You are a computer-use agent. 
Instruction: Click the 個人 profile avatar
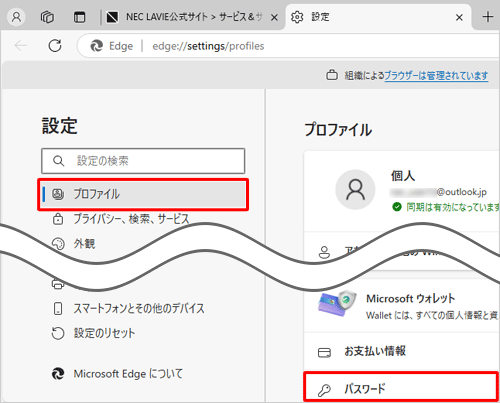tap(355, 189)
